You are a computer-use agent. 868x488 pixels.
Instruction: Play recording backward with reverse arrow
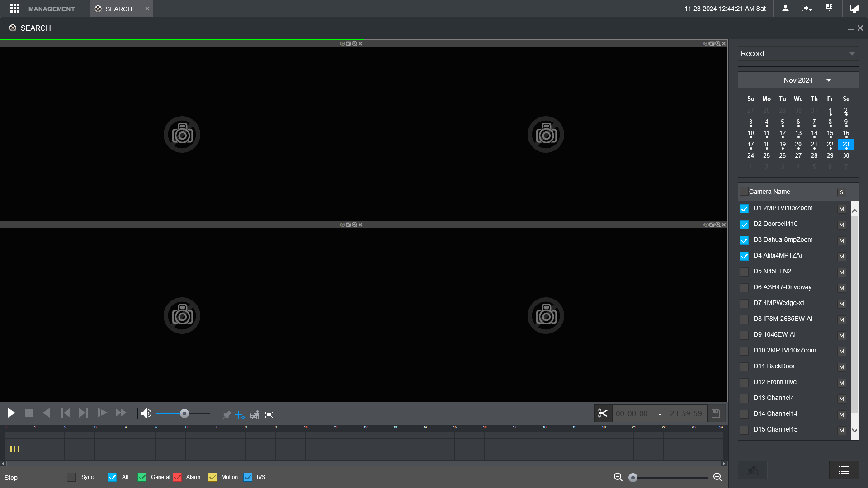pyautogui.click(x=46, y=413)
